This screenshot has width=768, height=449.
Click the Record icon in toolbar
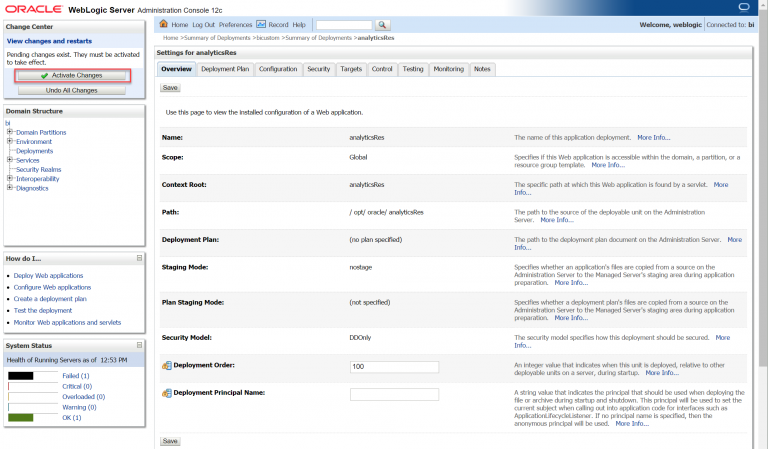coord(261,24)
